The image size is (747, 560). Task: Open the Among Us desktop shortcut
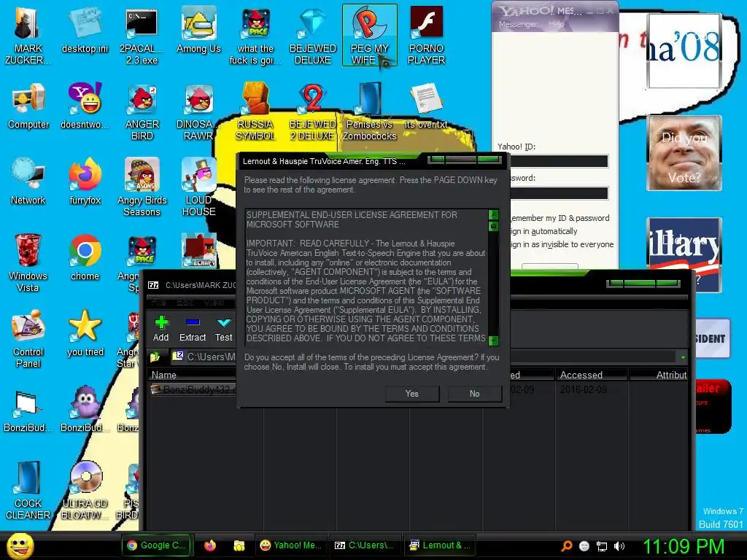click(198, 29)
